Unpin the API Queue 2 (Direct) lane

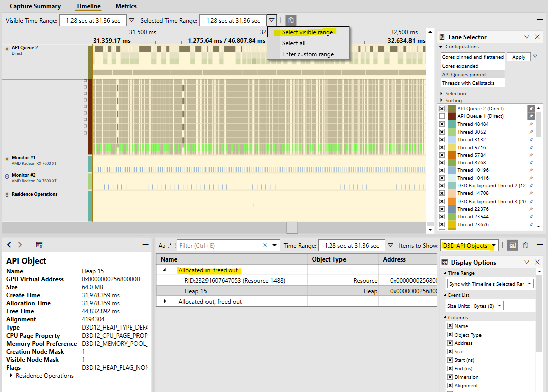(531, 108)
